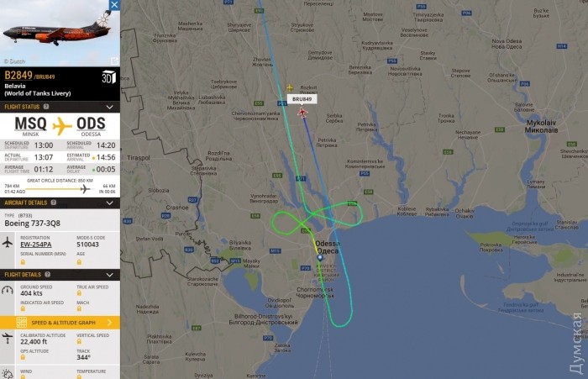Click the locked serial number padlock icon
The image size is (588, 379).
point(23,261)
